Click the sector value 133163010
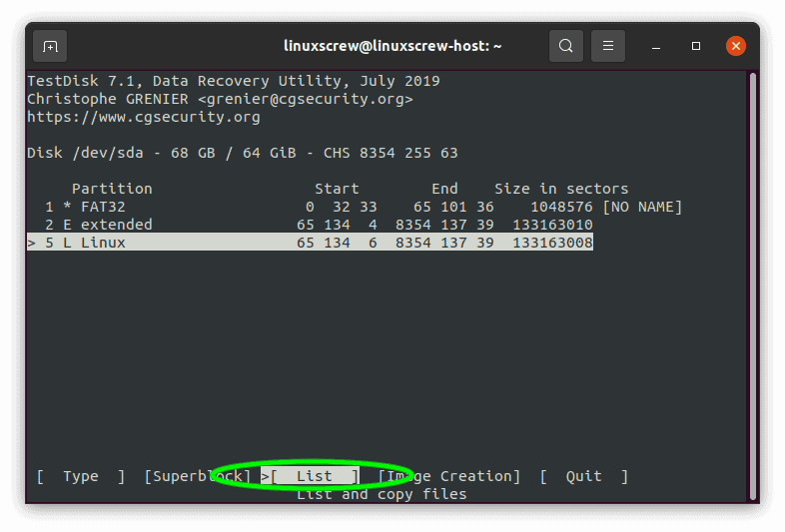 [552, 225]
